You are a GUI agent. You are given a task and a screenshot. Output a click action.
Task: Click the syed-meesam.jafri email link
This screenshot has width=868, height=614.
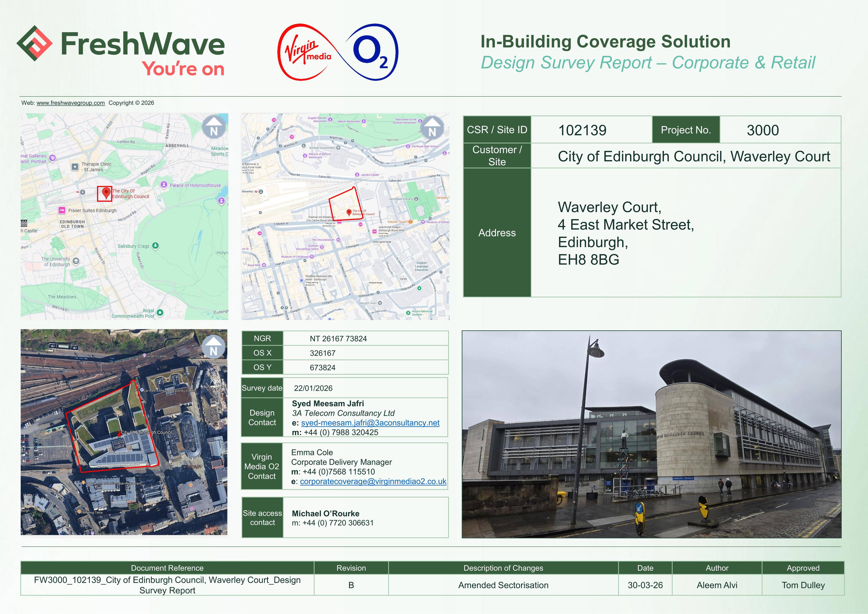coord(370,423)
